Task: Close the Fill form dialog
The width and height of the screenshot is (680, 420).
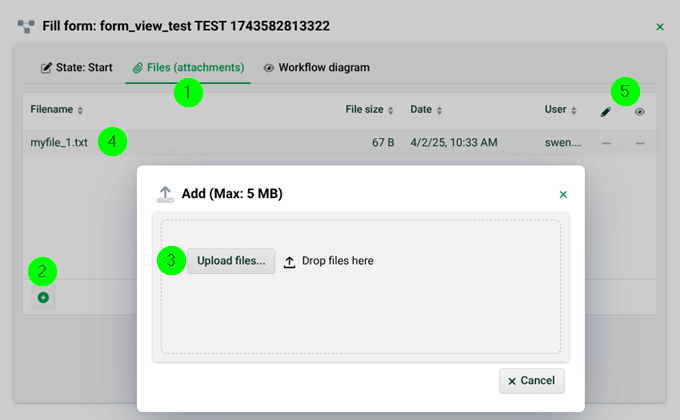Action: point(660,27)
